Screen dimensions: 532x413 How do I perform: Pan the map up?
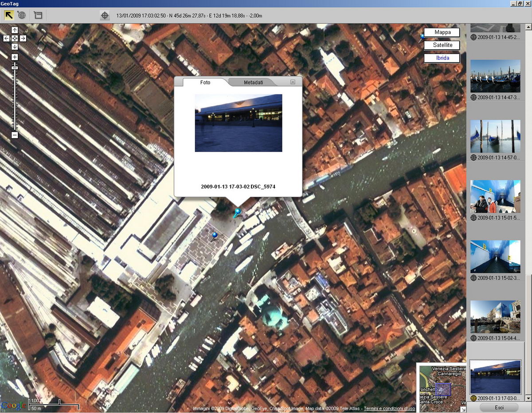coord(15,30)
